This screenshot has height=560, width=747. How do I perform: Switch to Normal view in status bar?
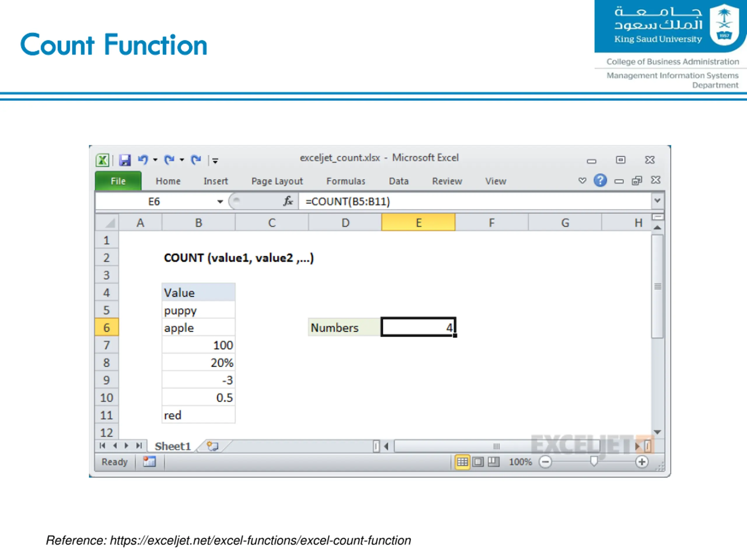tap(462, 461)
